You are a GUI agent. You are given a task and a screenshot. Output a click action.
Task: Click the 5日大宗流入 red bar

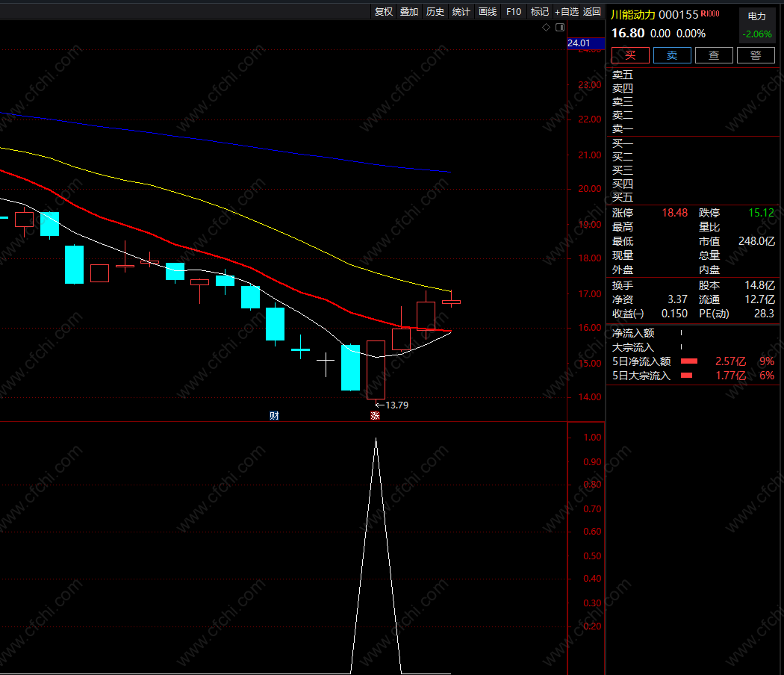point(686,376)
